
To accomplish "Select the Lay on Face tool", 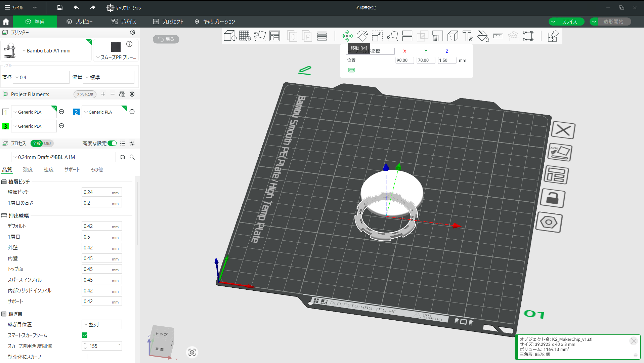I will point(392,36).
